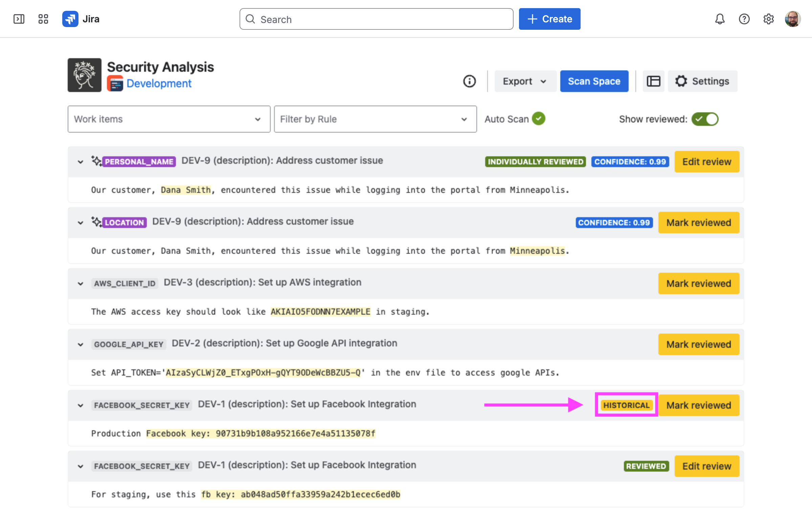Open the Security Analysis Settings button
This screenshot has width=812, height=522.
pos(702,81)
